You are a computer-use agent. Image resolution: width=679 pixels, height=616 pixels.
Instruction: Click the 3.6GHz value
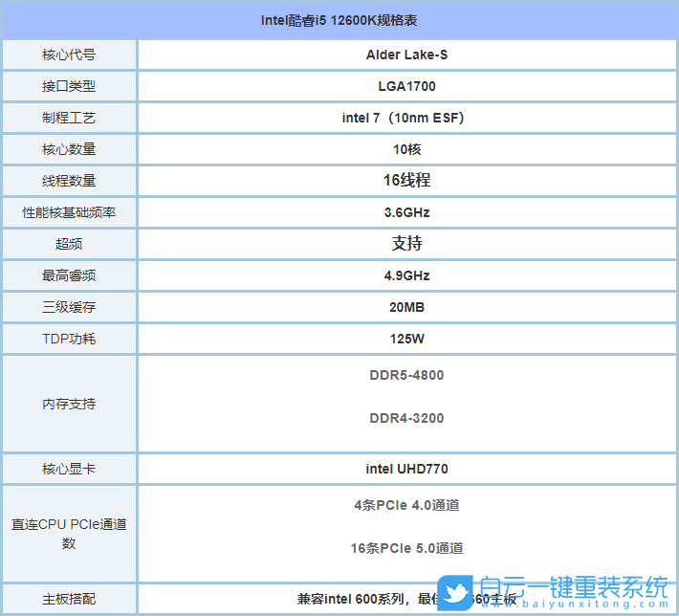point(406,212)
